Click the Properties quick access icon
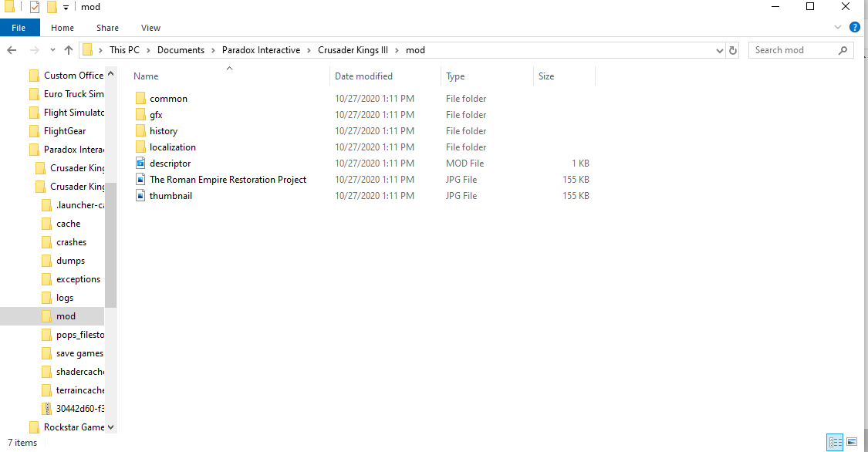 (x=35, y=7)
